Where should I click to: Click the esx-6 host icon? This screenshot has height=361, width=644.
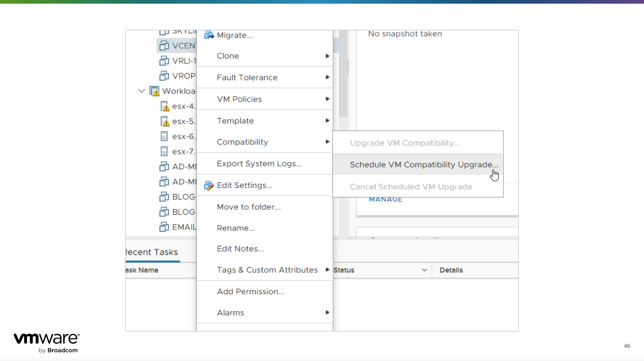164,136
